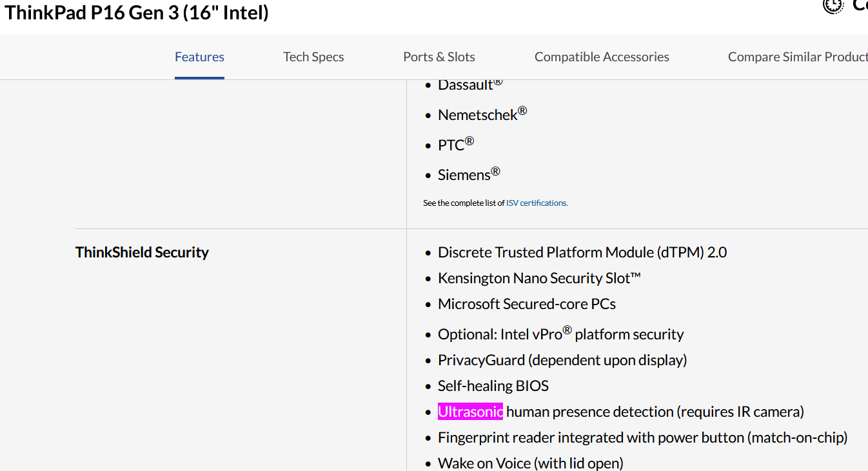
Task: Click the ThinkShield Security row heading
Action: (x=142, y=252)
